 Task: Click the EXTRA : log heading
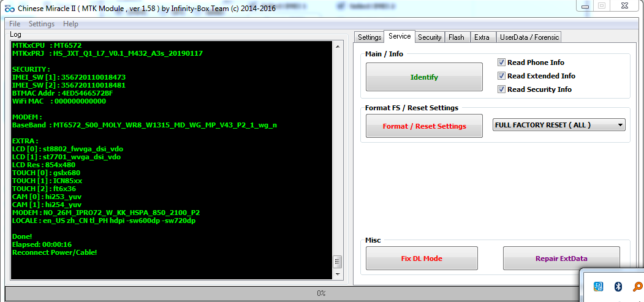click(25, 141)
